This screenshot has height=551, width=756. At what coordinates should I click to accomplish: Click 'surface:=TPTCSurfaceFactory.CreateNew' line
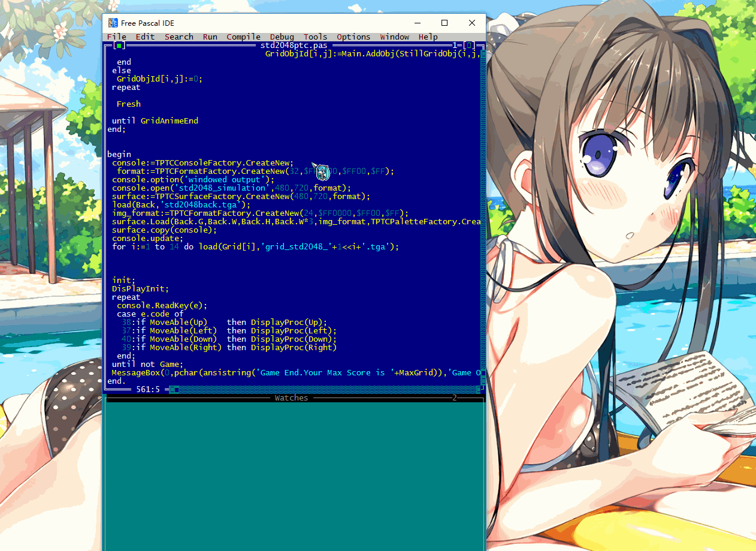tap(241, 196)
